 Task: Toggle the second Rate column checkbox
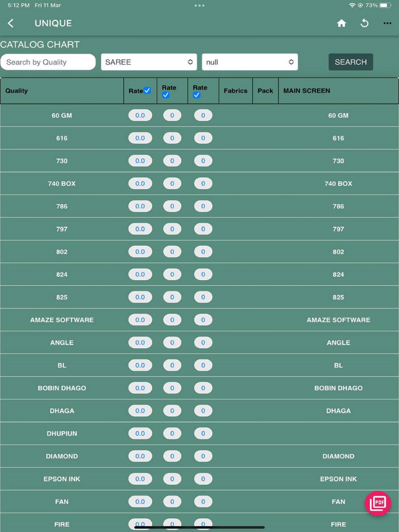166,95
